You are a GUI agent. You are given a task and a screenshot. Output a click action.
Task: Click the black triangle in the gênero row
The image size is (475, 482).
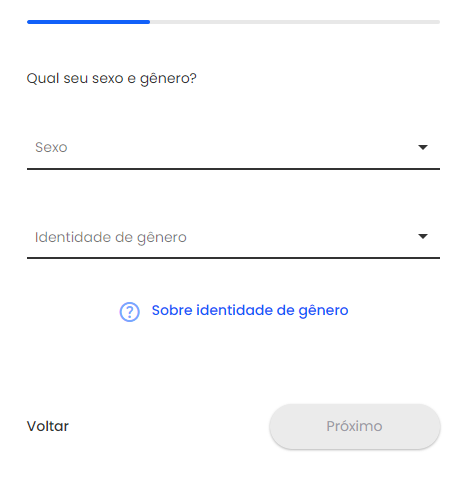click(x=423, y=236)
